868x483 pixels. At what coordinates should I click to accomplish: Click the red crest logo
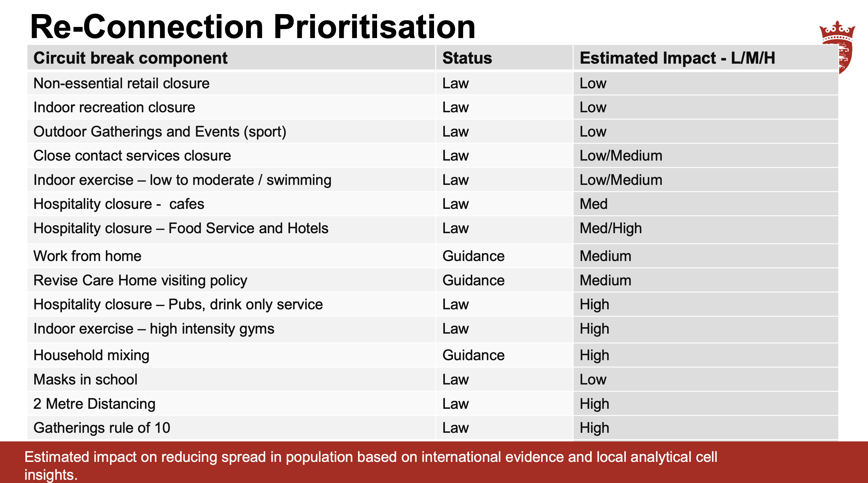pos(837,47)
